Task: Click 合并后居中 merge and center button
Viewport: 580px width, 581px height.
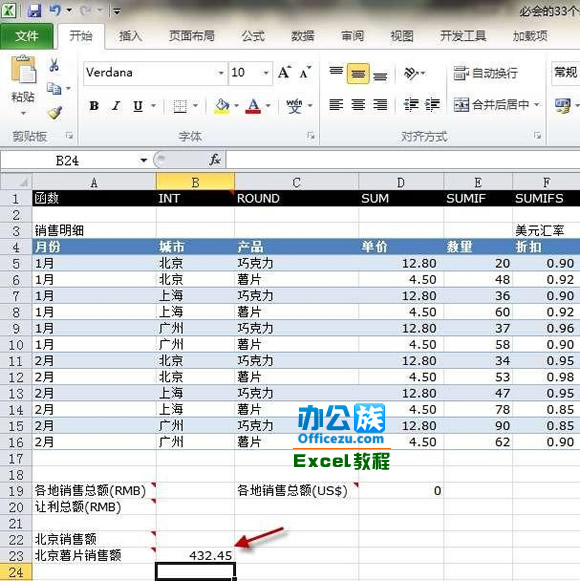Action: pyautogui.click(x=491, y=105)
